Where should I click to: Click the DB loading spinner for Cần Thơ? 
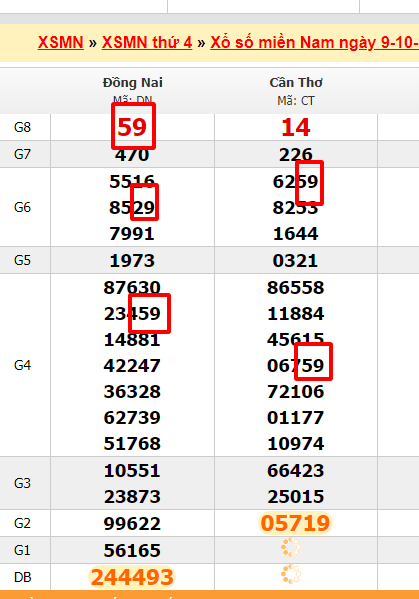tap(291, 574)
